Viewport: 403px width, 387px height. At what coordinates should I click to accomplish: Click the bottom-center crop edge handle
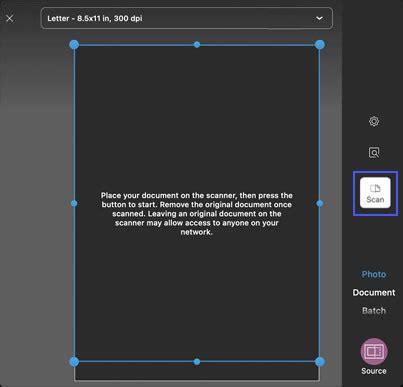[197, 362]
